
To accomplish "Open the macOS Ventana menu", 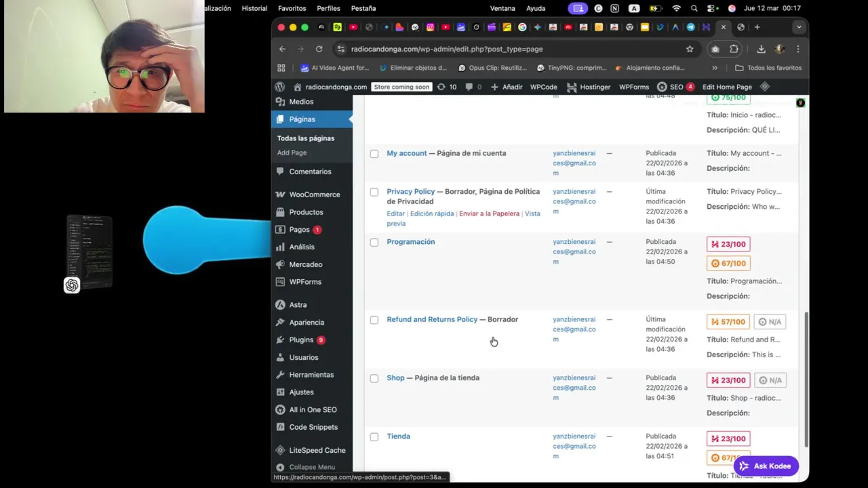I will (x=502, y=8).
